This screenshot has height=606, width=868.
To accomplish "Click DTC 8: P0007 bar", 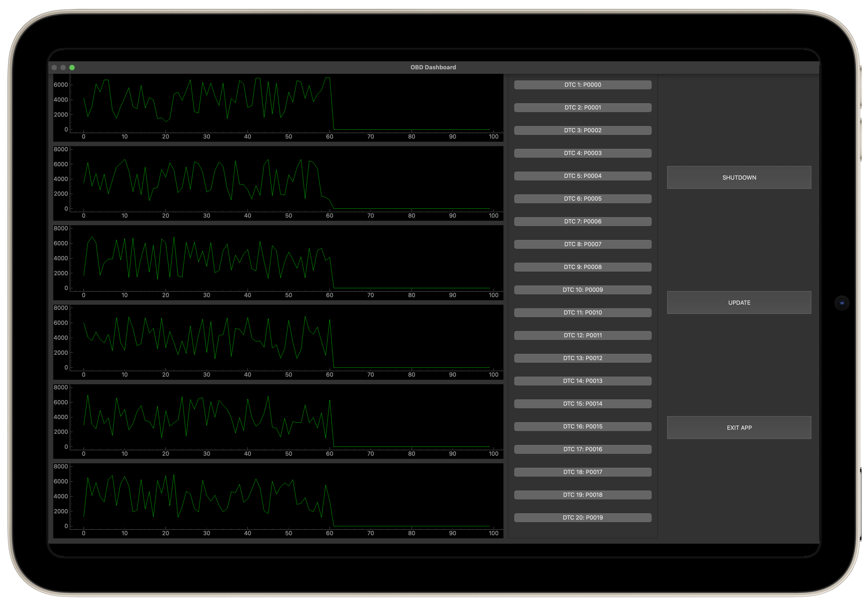I will click(x=582, y=244).
